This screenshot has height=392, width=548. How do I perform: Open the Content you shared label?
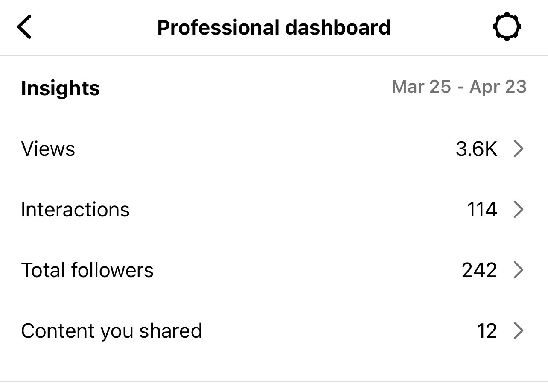pos(111,331)
